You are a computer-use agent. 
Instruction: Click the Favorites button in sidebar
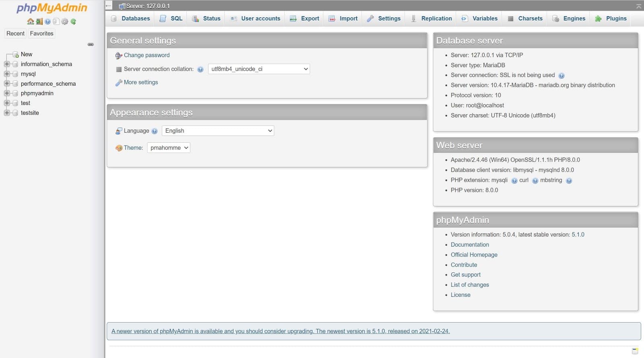coord(41,33)
